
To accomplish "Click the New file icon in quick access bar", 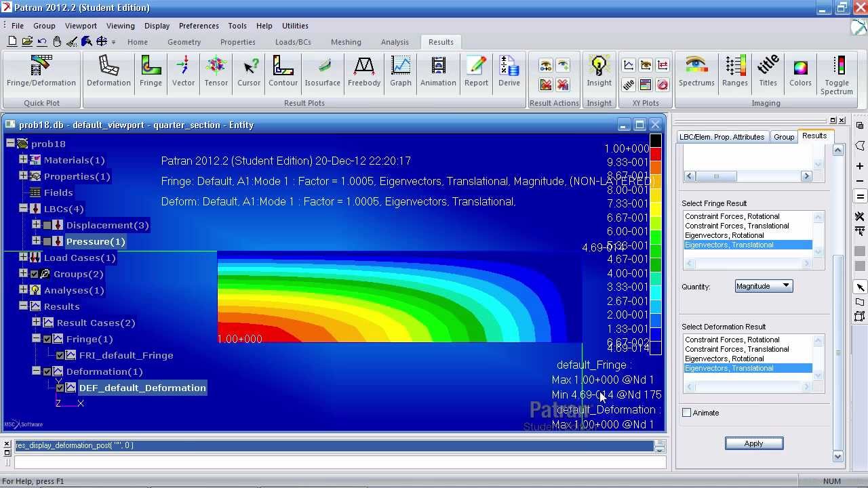I will pyautogui.click(x=12, y=41).
